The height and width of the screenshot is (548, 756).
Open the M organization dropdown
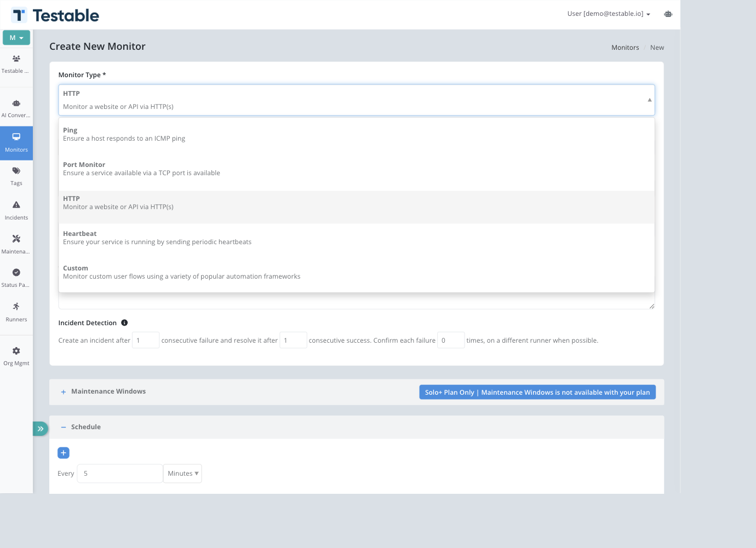coord(16,38)
